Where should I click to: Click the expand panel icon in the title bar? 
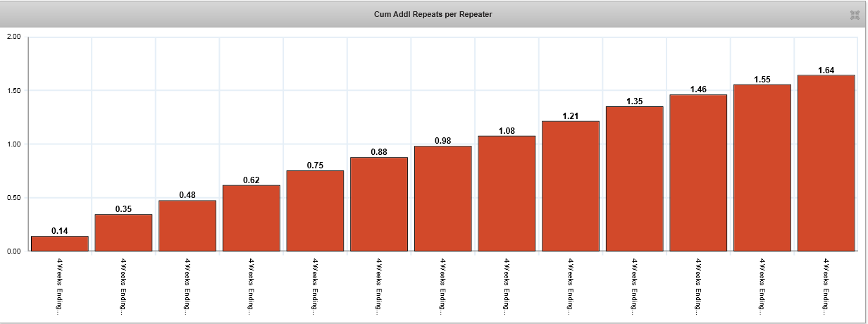[855, 15]
